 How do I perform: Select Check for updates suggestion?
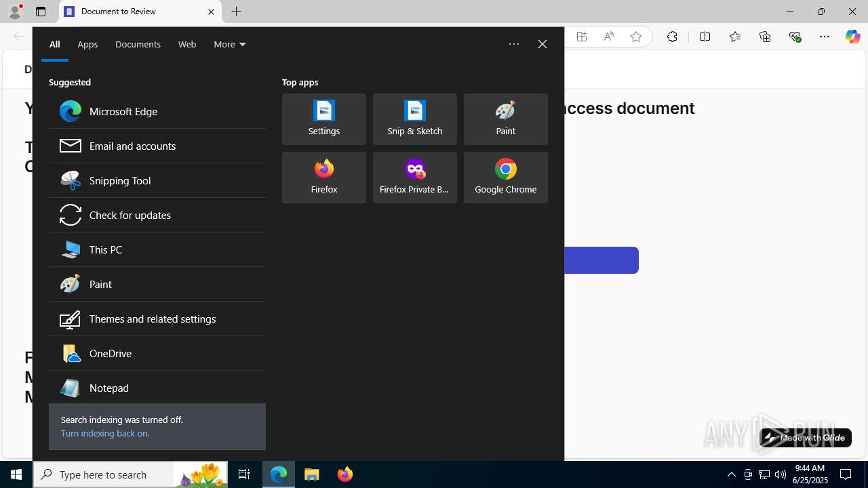point(157,215)
